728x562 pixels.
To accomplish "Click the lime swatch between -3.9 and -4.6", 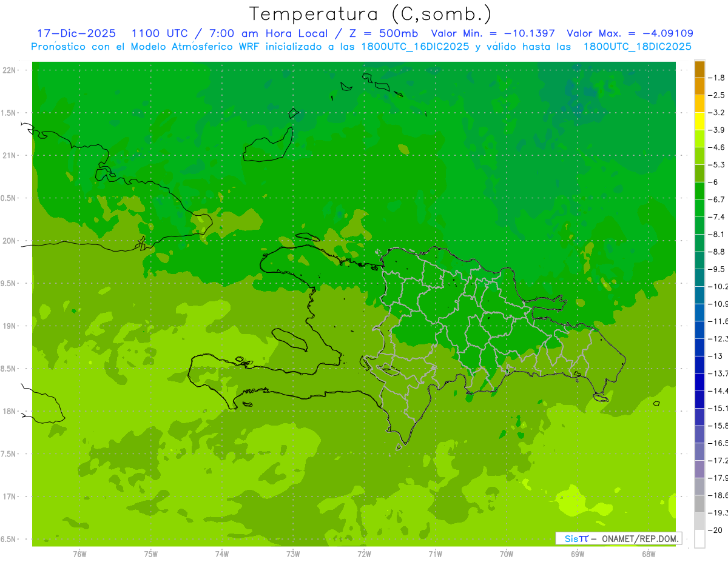I will pos(699,138).
